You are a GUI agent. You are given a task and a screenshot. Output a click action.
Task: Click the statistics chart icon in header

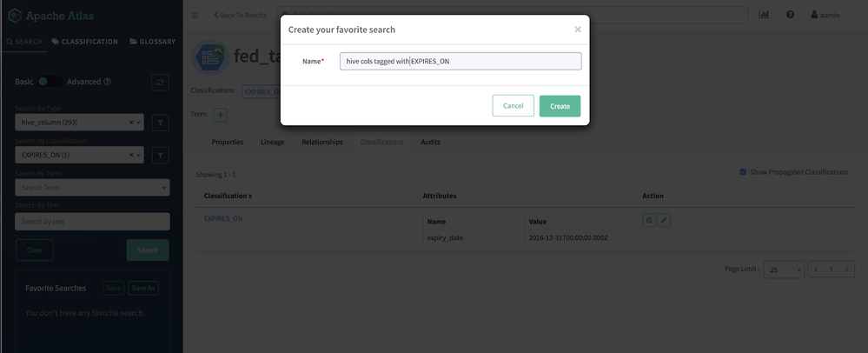764,15
